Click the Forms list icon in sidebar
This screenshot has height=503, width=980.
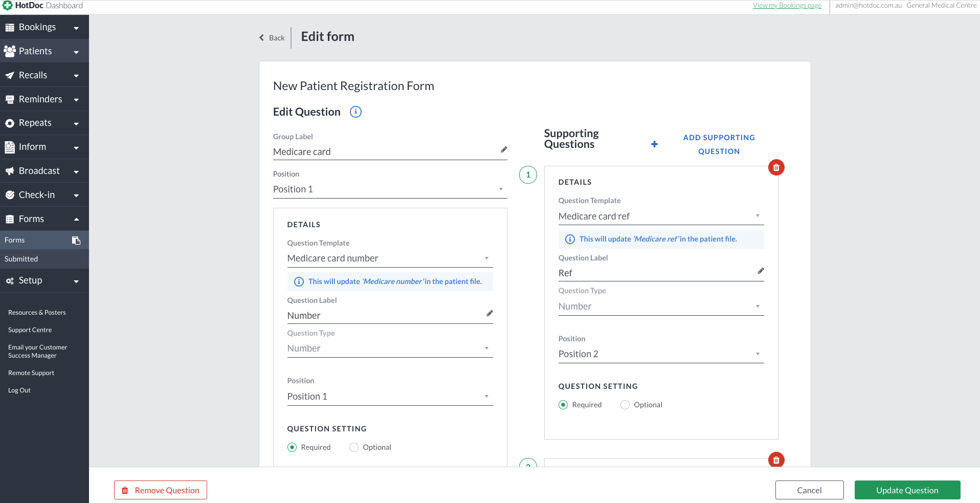10,219
